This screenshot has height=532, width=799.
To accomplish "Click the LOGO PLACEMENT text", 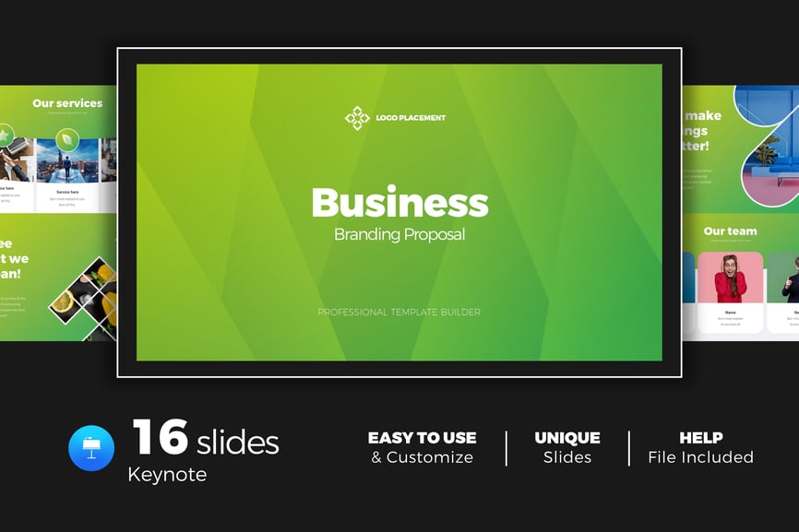I will point(411,118).
